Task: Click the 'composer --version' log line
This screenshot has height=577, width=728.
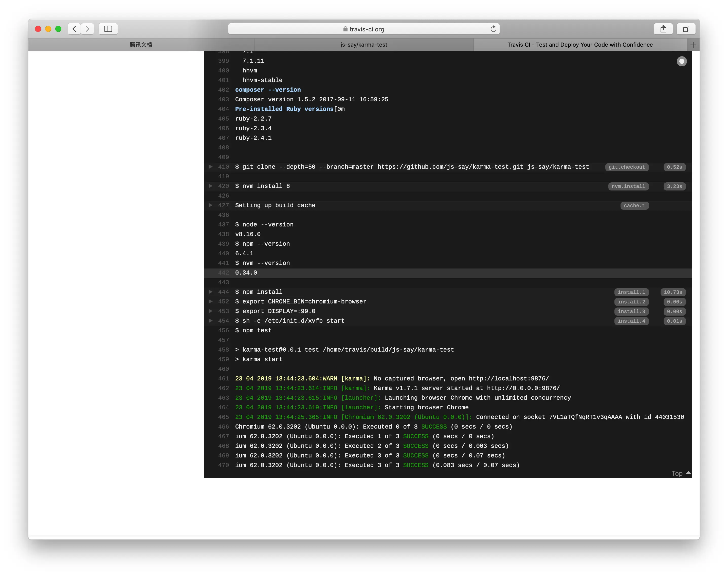Action: (268, 90)
